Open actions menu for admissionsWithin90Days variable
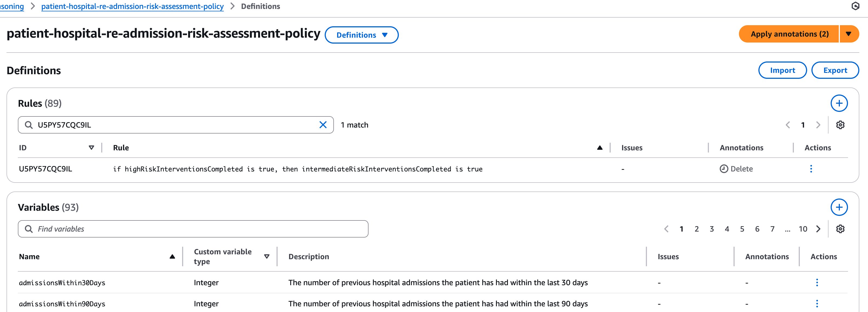 pyautogui.click(x=817, y=304)
